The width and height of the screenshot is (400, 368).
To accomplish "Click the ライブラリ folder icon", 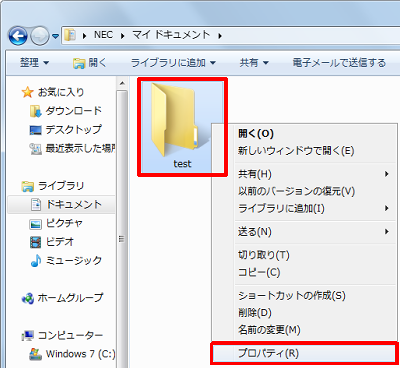I will [27, 186].
